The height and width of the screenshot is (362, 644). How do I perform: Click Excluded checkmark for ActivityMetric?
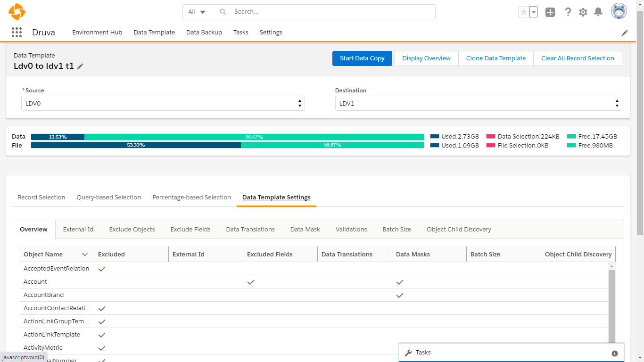coord(101,348)
